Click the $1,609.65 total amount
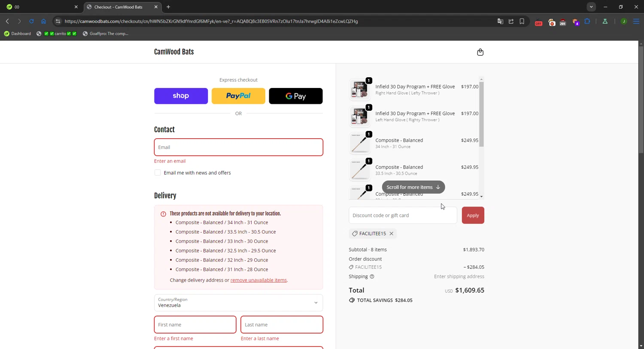 (470, 290)
